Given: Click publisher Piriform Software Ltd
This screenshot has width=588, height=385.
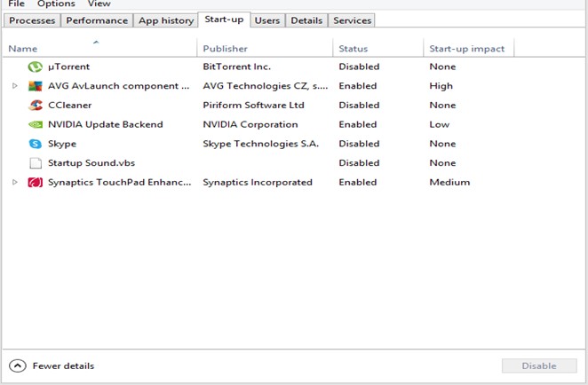Looking at the screenshot, I should 253,106.
